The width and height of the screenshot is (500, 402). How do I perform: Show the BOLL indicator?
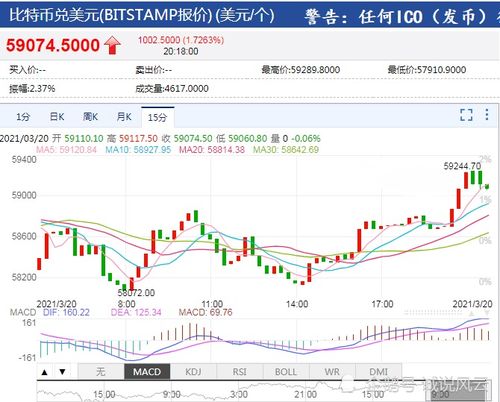[x=286, y=372]
